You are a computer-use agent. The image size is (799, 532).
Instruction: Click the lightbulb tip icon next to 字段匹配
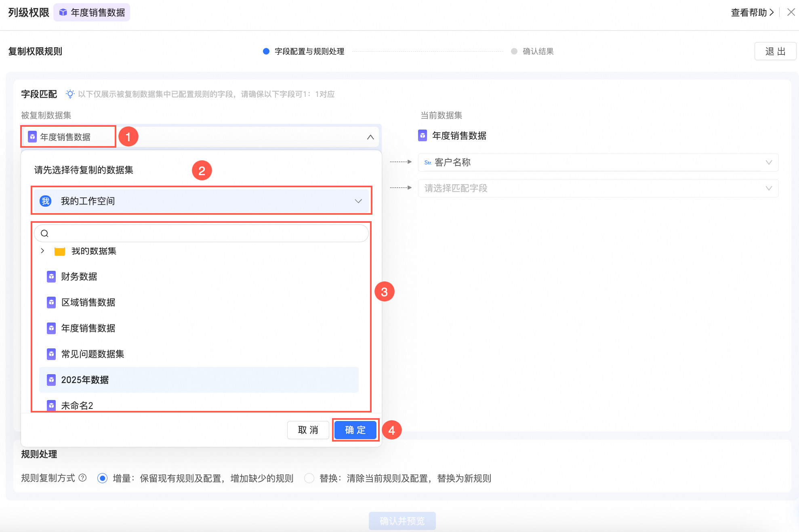[70, 94]
